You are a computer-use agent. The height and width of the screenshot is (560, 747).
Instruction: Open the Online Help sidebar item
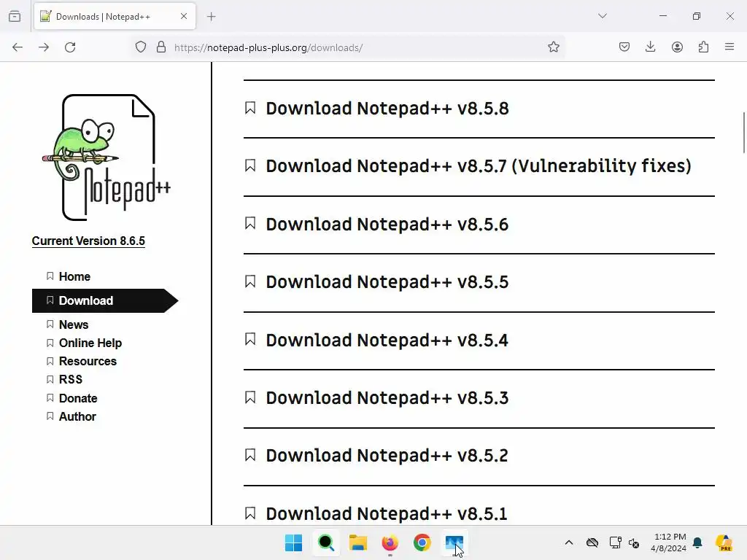coord(90,343)
